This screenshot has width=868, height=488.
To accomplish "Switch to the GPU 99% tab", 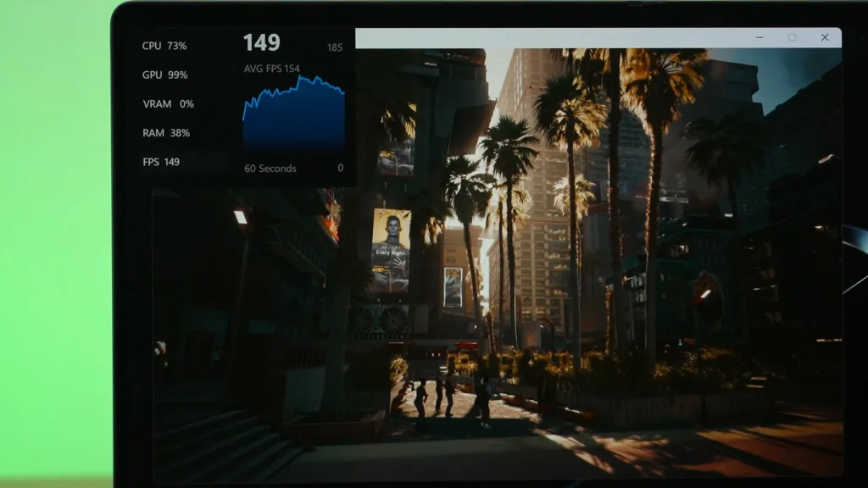I will click(165, 75).
